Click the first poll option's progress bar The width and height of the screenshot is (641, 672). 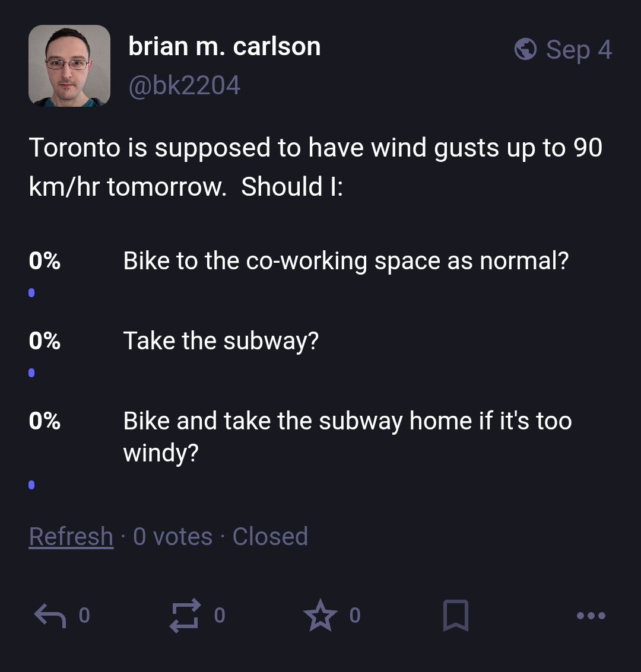pyautogui.click(x=31, y=293)
